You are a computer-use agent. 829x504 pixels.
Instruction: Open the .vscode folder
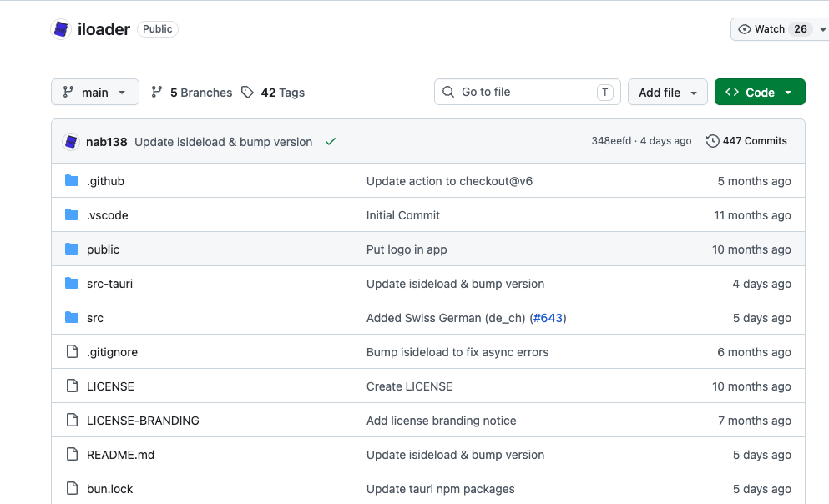pos(108,215)
